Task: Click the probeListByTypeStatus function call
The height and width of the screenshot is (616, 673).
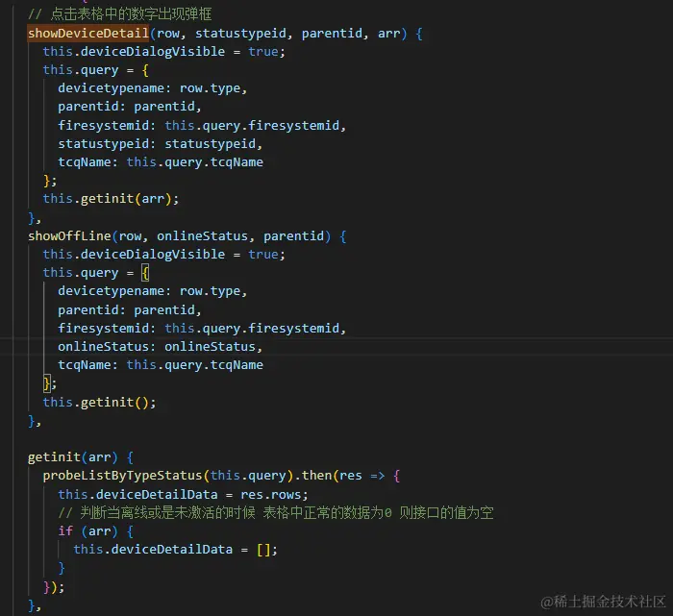Action: [x=122, y=476]
